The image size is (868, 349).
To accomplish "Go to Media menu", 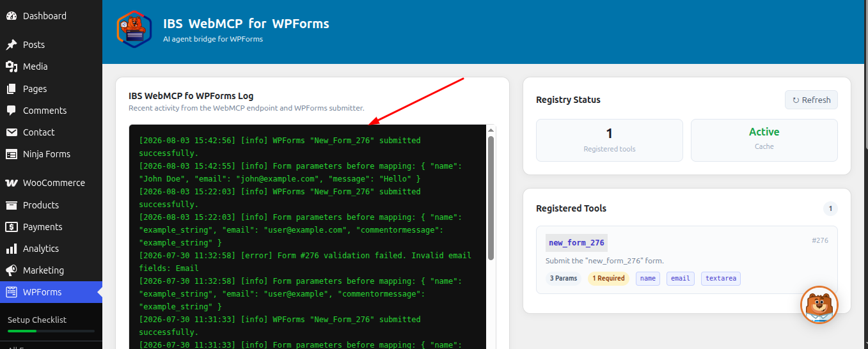I will pyautogui.click(x=51, y=66).
